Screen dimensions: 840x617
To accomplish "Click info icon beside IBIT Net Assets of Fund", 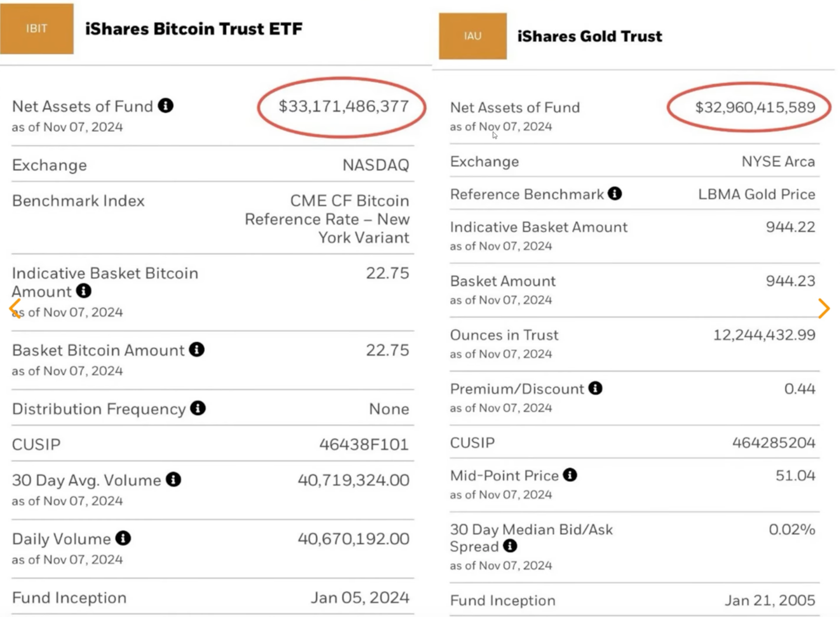I will click(166, 106).
